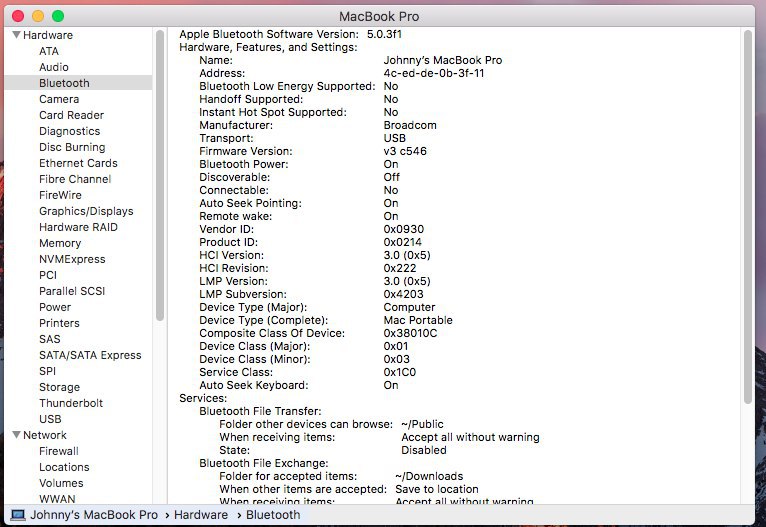This screenshot has width=766, height=527.
Task: Select LMP Subversion value 0x4203
Action: pos(404,294)
